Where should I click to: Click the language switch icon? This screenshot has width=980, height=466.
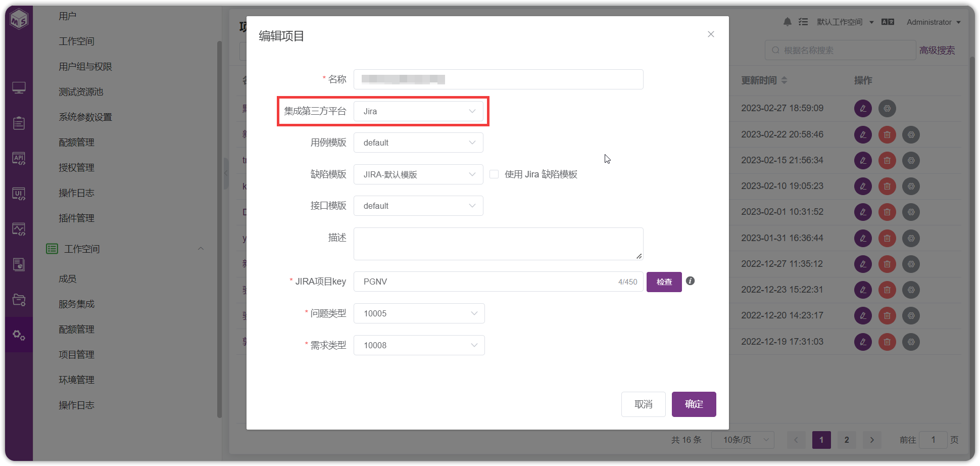tap(888, 22)
